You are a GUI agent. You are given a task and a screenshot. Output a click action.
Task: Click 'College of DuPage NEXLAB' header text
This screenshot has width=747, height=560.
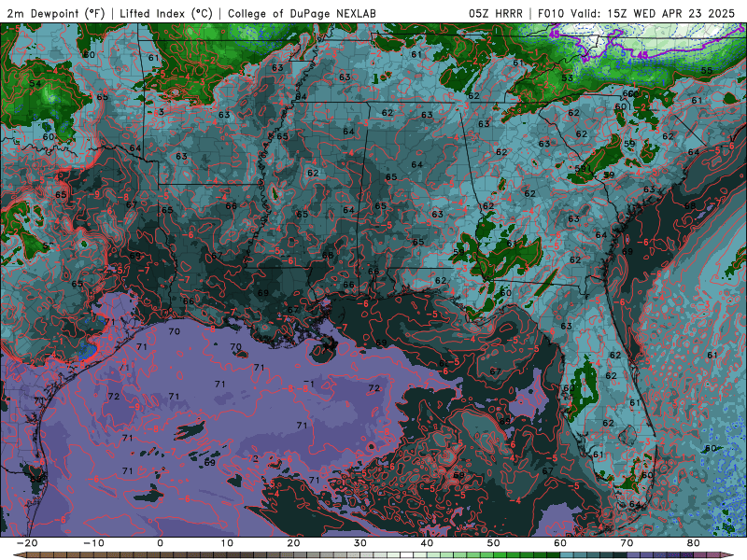pos(302,13)
